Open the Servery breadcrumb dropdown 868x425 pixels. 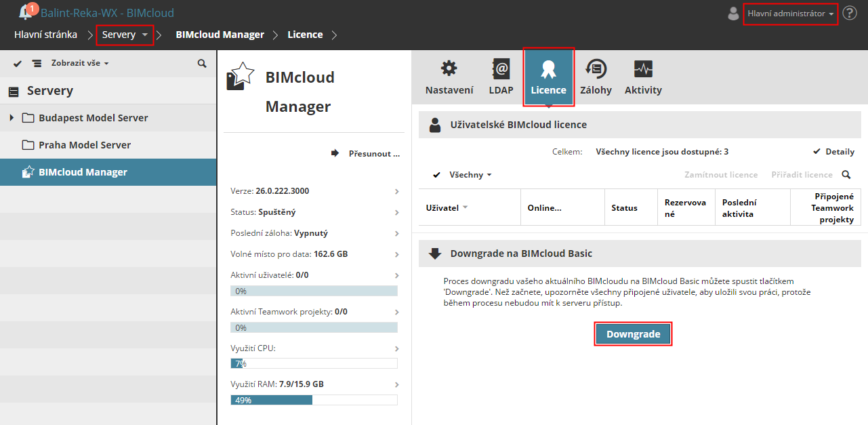click(125, 35)
